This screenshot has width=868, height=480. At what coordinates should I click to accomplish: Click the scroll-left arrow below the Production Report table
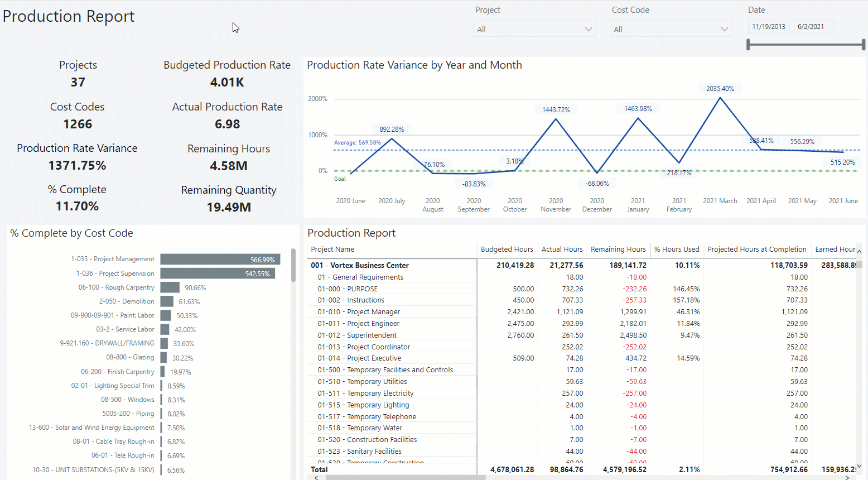(x=316, y=477)
